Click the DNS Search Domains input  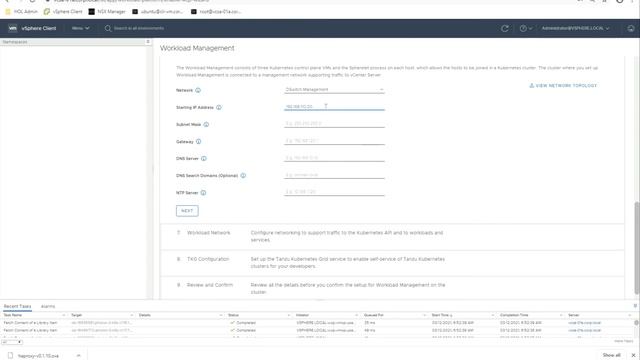tap(334, 175)
